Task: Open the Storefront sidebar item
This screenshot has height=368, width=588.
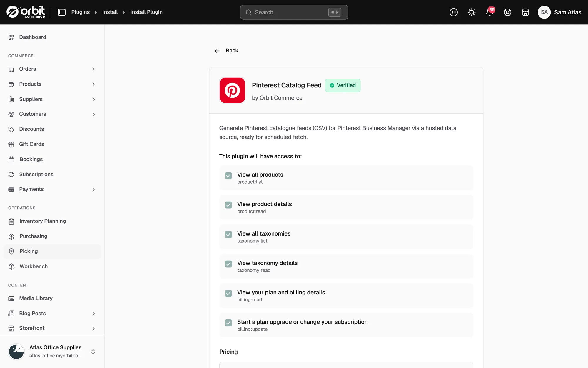Action: pos(52,328)
